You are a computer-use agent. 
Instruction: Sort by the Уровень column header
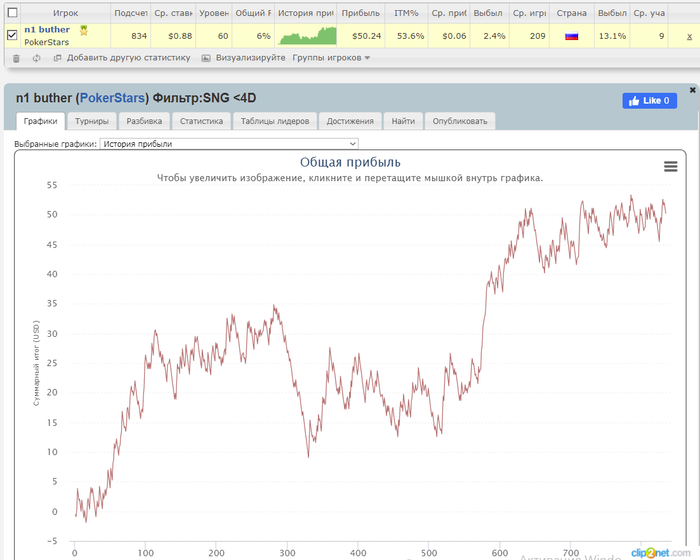coord(214,13)
